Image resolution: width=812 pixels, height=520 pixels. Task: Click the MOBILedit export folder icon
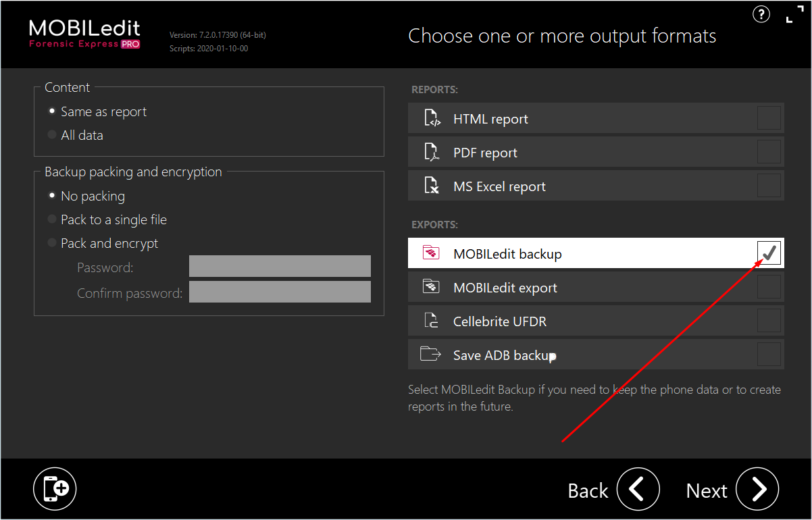pyautogui.click(x=431, y=287)
